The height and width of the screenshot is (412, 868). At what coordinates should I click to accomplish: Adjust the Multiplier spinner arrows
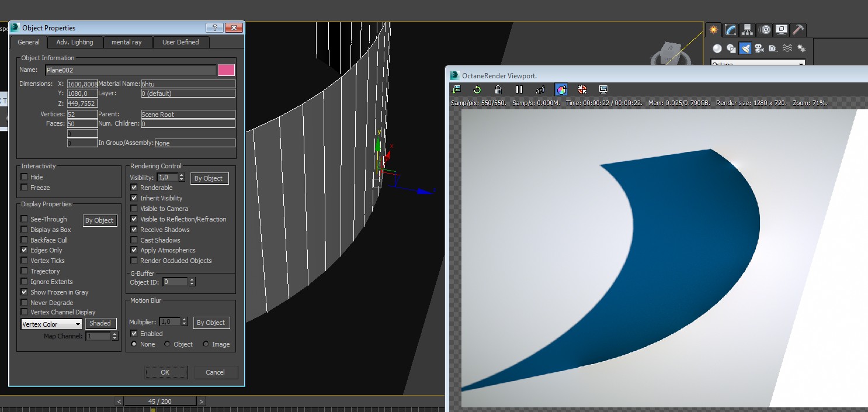(x=185, y=322)
